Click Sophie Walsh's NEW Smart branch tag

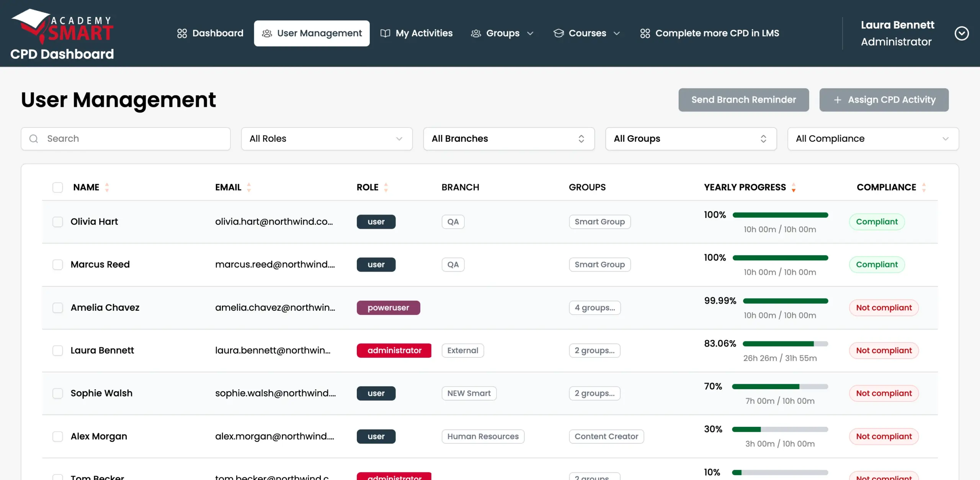click(469, 393)
